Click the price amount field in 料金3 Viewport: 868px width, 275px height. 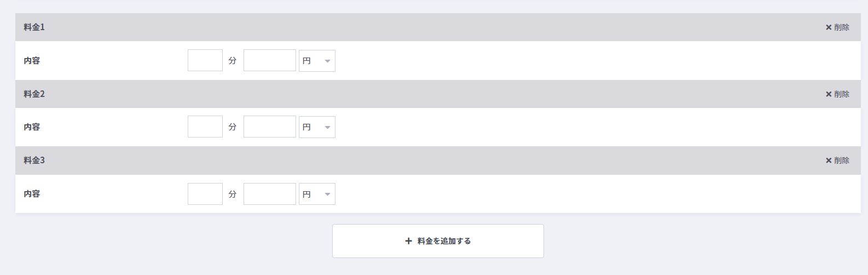[x=270, y=194]
